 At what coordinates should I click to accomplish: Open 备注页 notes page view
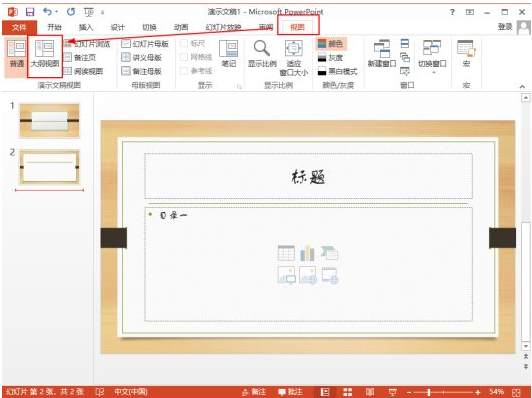click(80, 57)
